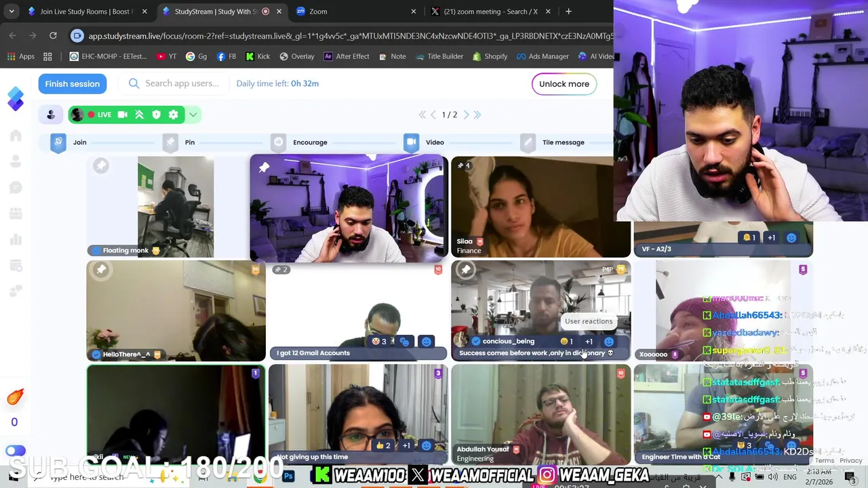Open Photoshop from taskbar
This screenshot has height=488, width=868.
tap(288, 476)
